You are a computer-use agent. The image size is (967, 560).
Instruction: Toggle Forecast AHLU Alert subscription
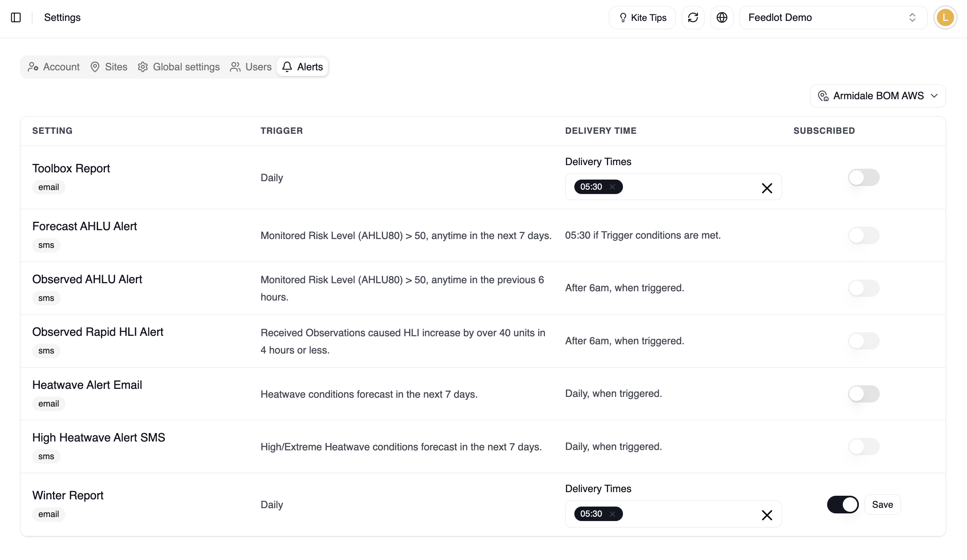coord(864,235)
